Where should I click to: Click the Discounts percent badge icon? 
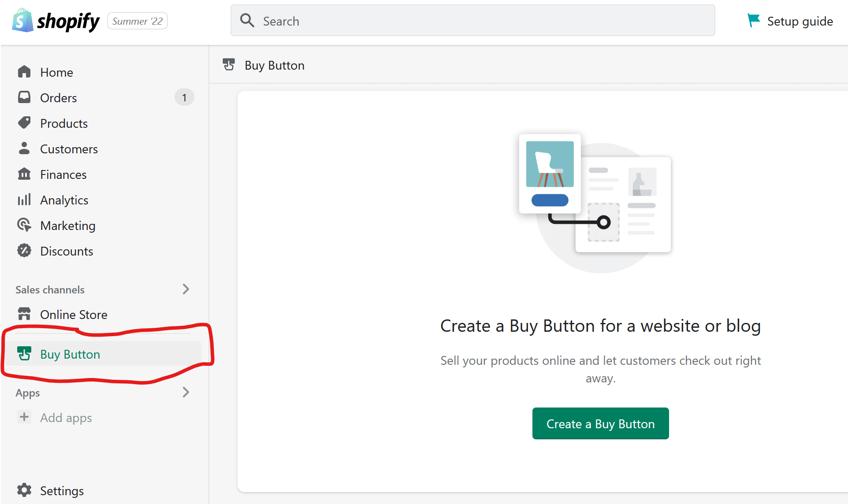tap(24, 251)
